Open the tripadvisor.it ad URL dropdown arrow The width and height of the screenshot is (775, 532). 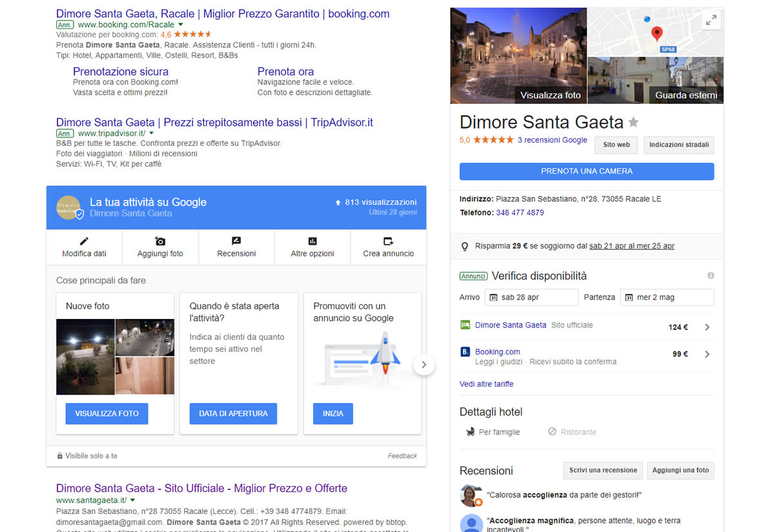(x=152, y=134)
